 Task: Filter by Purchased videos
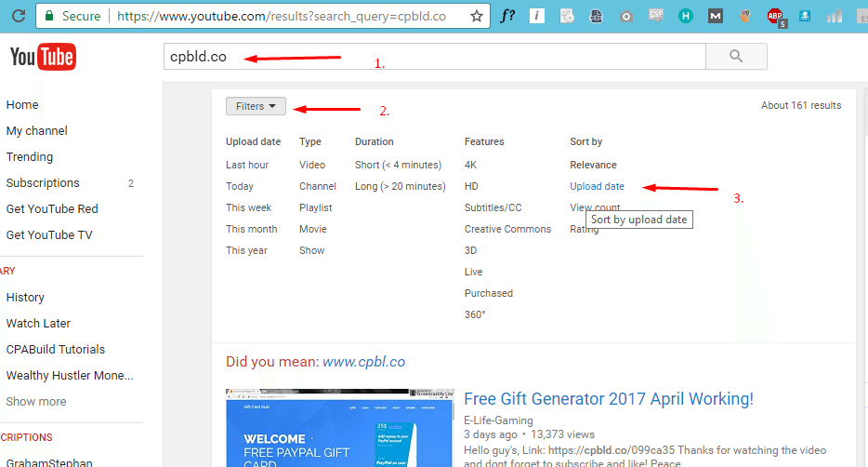pos(488,293)
